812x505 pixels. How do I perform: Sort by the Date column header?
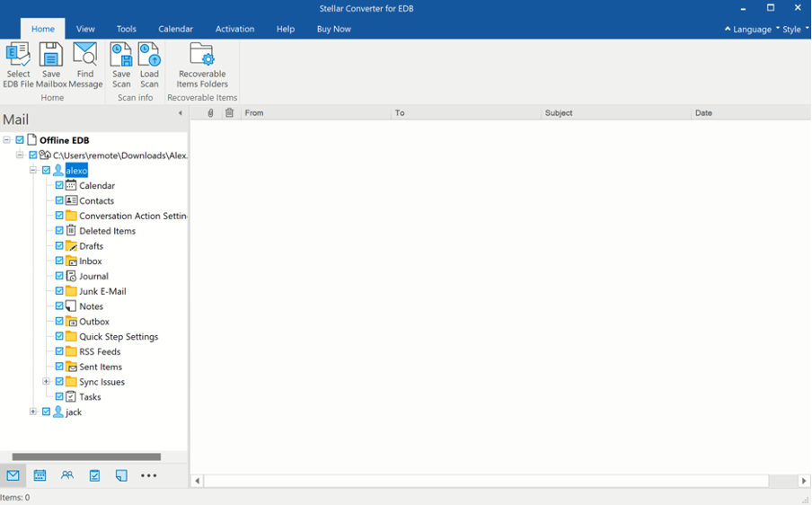751,113
